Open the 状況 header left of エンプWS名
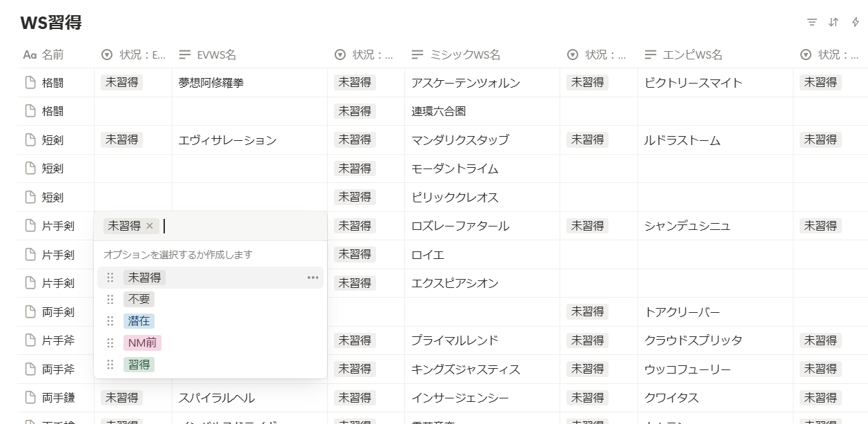Viewport: 868px width, 424px height. (x=599, y=55)
